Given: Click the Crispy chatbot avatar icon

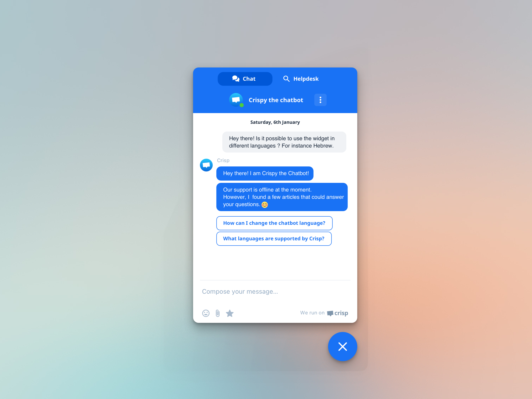Looking at the screenshot, I should coord(236,100).
